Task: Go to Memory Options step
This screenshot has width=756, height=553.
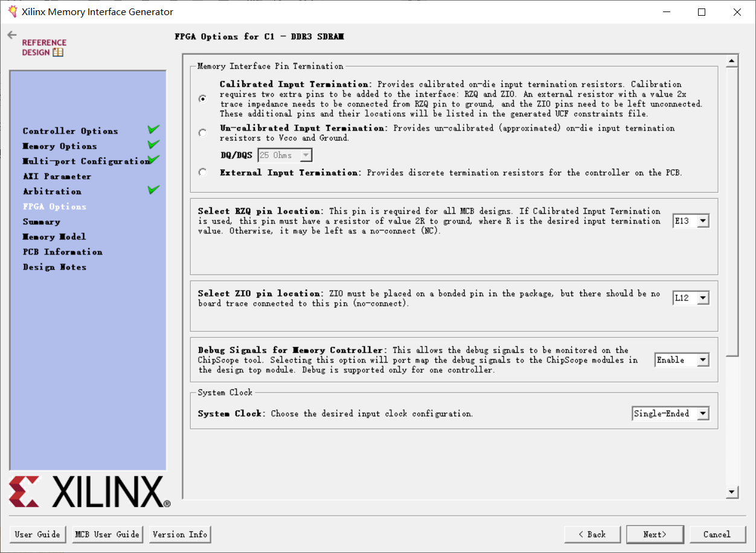Action: tap(60, 146)
